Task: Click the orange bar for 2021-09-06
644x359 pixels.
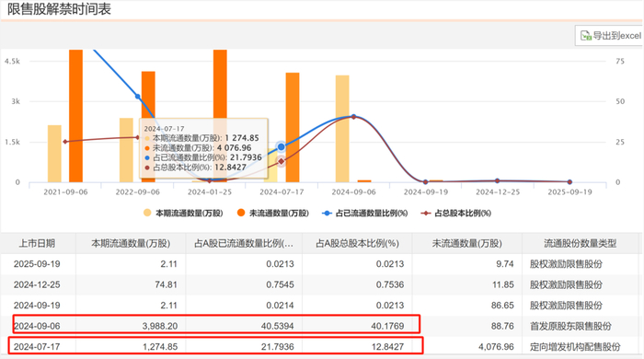Action: [76, 116]
